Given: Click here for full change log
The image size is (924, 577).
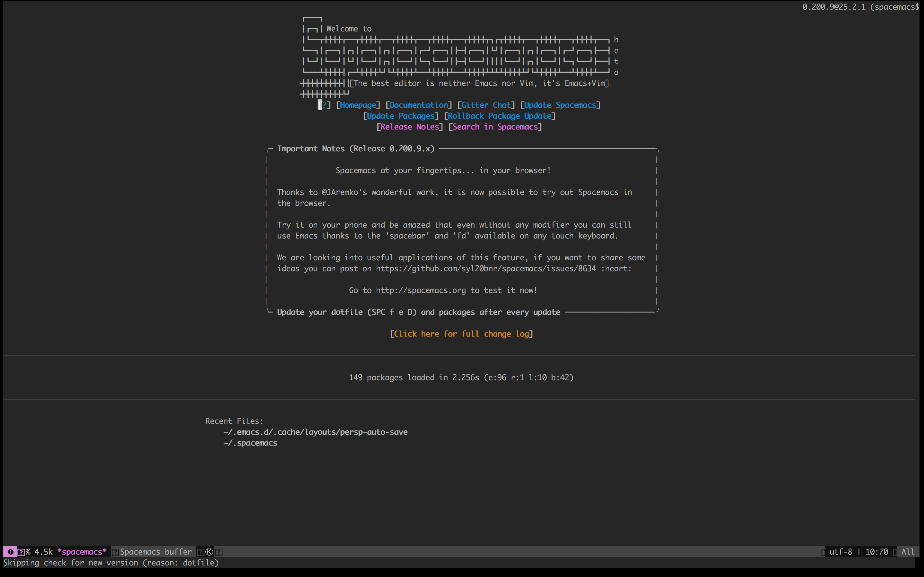Looking at the screenshot, I should pyautogui.click(x=461, y=333).
